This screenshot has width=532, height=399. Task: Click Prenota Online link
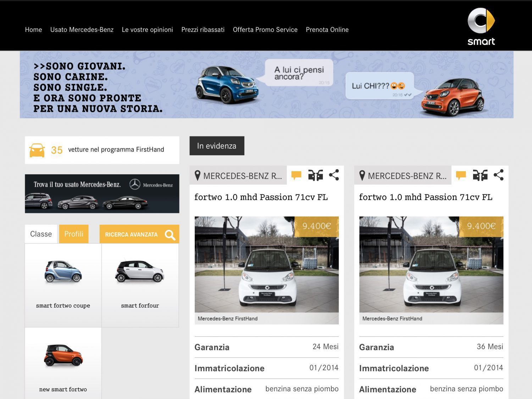point(327,30)
